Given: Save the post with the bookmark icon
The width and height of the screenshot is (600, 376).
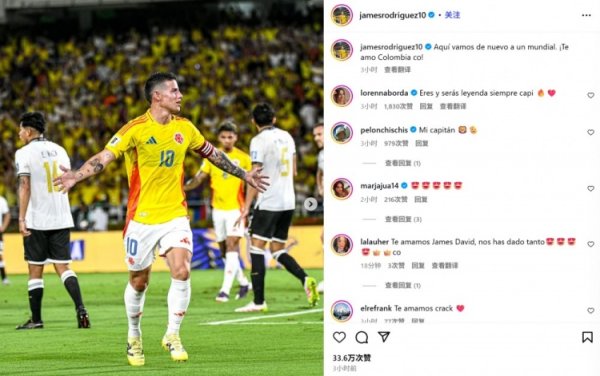Looking at the screenshot, I should [x=587, y=337].
